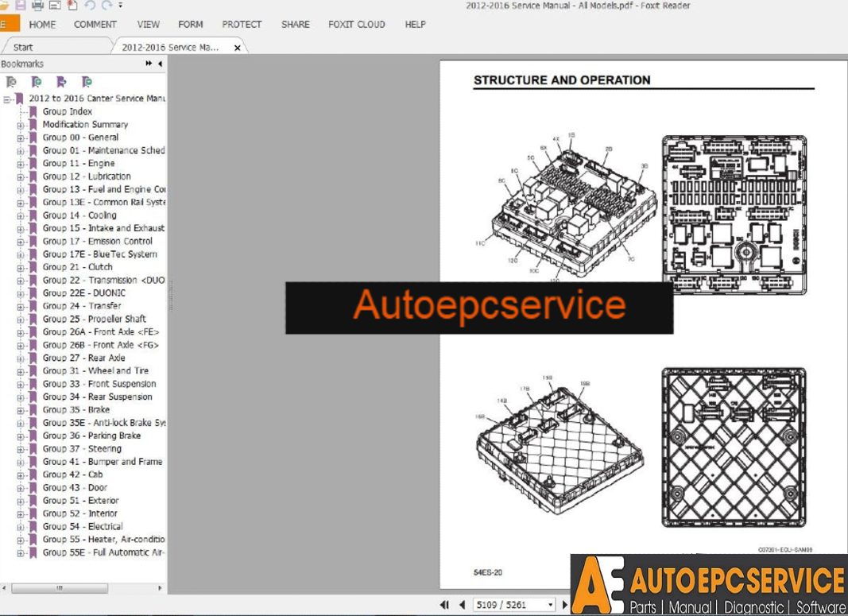Open the SHARE ribbon tab

(x=296, y=25)
